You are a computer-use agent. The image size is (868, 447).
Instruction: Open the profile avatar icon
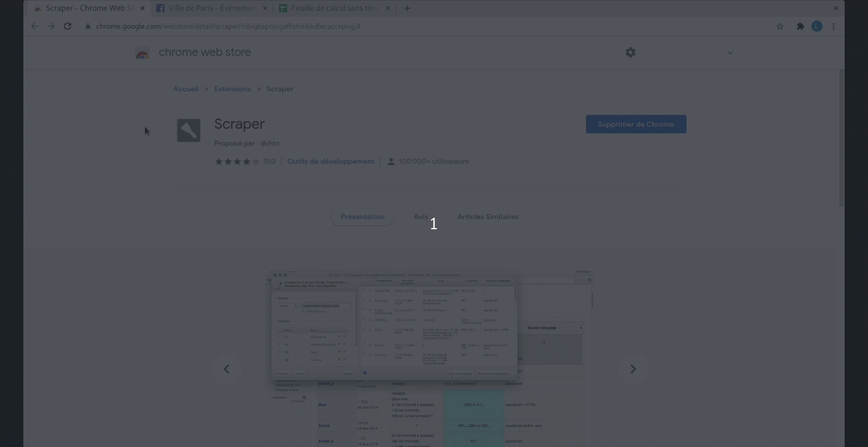point(817,26)
